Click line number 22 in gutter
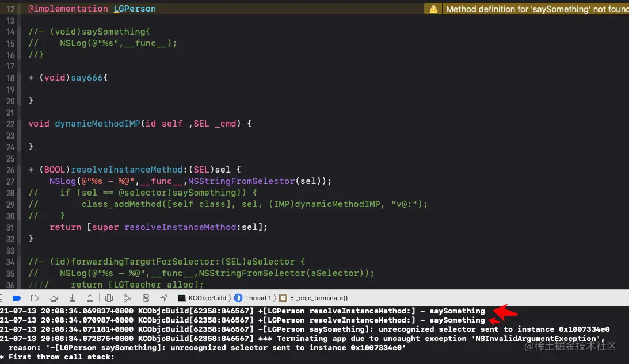 10,124
